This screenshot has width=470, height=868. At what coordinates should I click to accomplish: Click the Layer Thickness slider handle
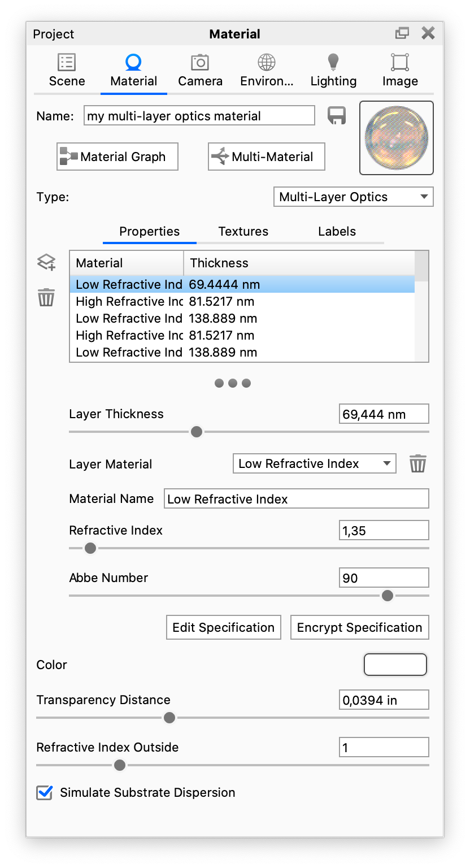[x=197, y=432]
